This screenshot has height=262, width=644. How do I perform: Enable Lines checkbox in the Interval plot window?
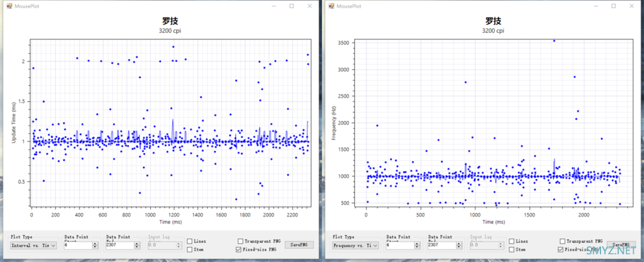pyautogui.click(x=190, y=242)
